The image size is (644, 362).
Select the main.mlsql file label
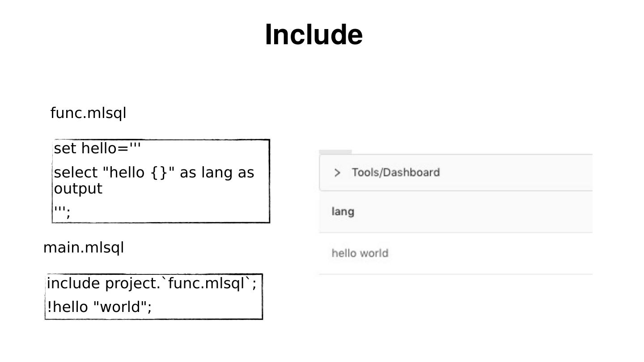pyautogui.click(x=84, y=248)
